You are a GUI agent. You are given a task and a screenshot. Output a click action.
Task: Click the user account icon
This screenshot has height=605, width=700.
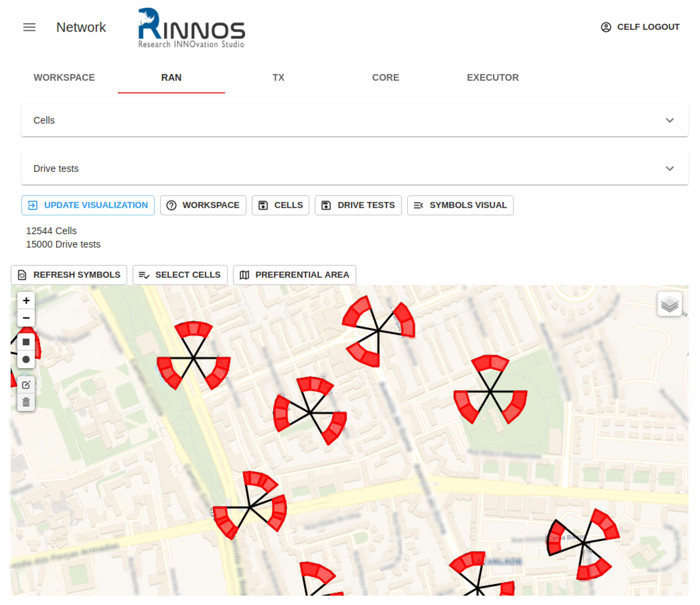(606, 27)
